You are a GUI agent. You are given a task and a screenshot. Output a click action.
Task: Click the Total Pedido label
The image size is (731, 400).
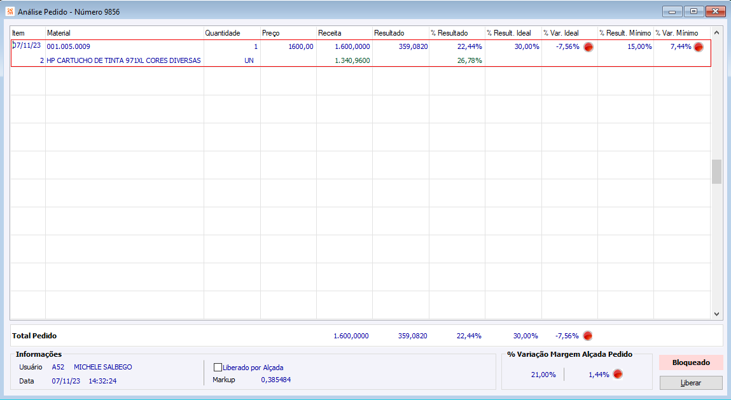(34, 336)
